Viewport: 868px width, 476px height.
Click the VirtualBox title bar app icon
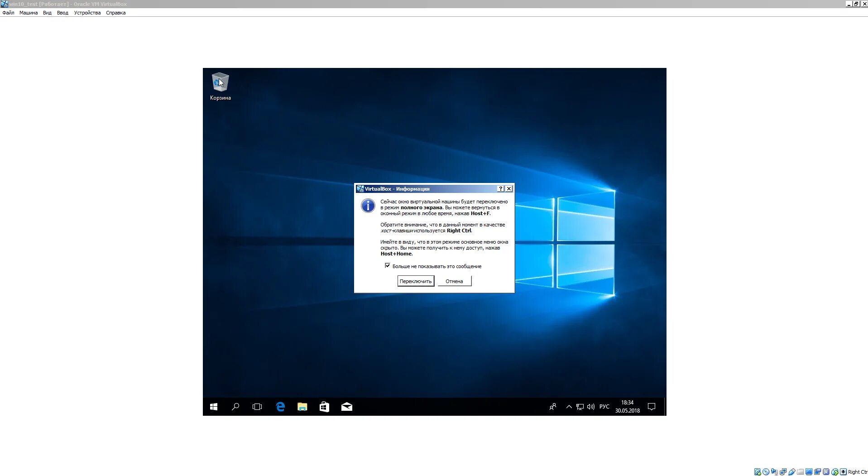click(x=4, y=4)
